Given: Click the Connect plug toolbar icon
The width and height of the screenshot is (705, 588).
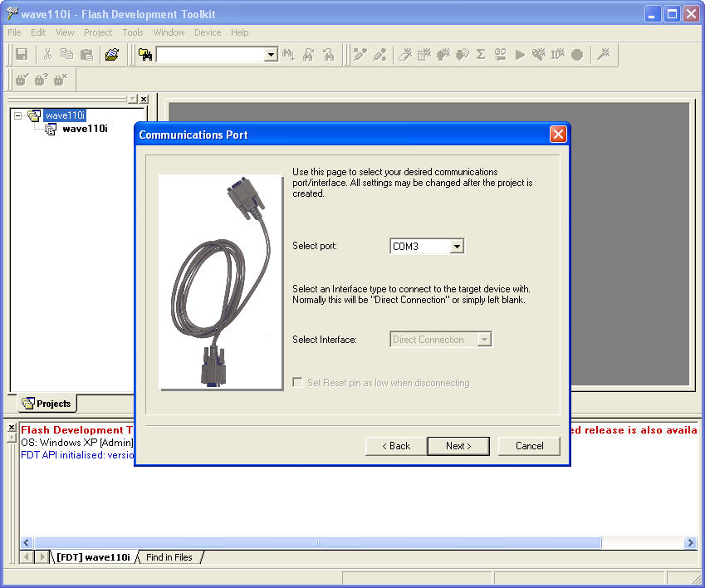Looking at the screenshot, I should point(360,54).
